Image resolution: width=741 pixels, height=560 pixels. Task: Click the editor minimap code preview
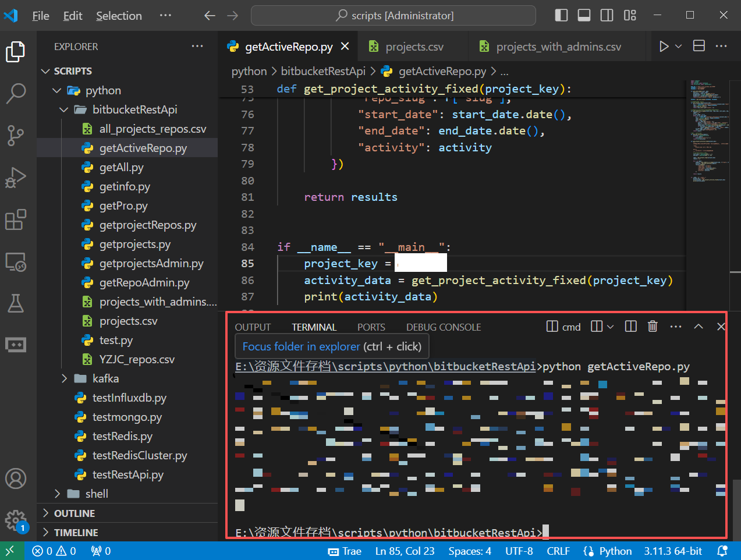click(x=710, y=132)
